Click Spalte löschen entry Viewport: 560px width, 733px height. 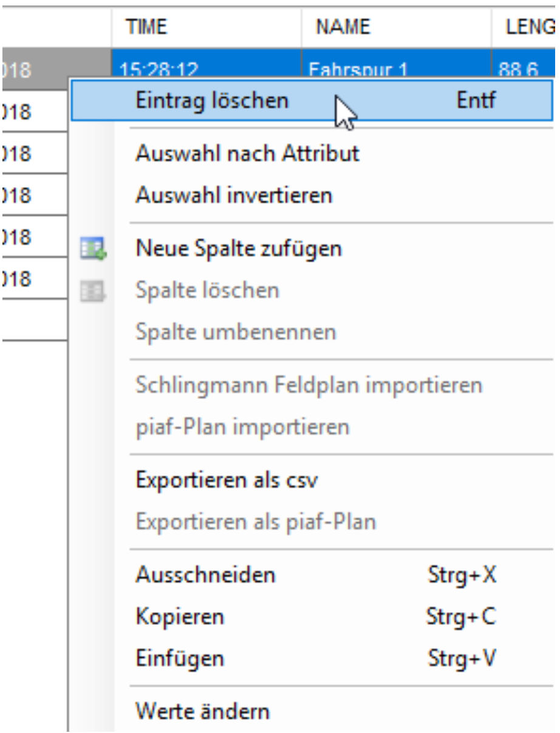(x=207, y=290)
